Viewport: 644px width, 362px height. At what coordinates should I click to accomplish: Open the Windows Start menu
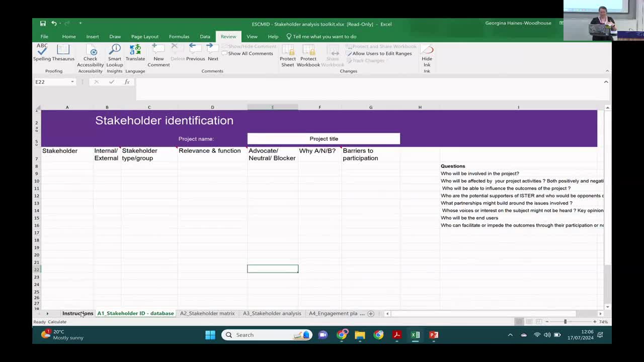(210, 335)
